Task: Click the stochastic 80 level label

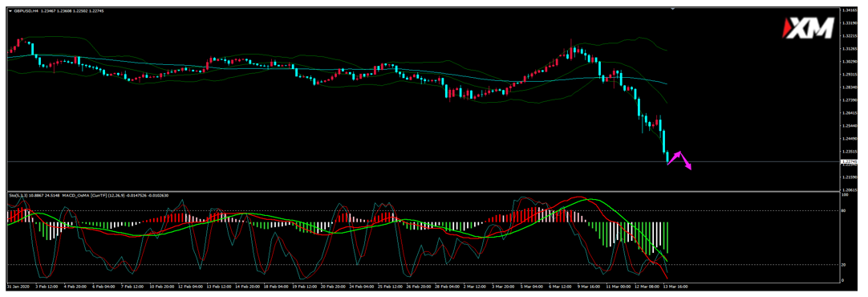Action: tap(844, 210)
